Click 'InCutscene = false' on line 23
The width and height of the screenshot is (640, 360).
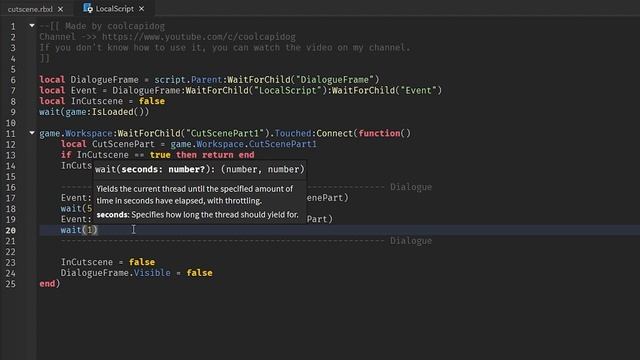coord(108,262)
